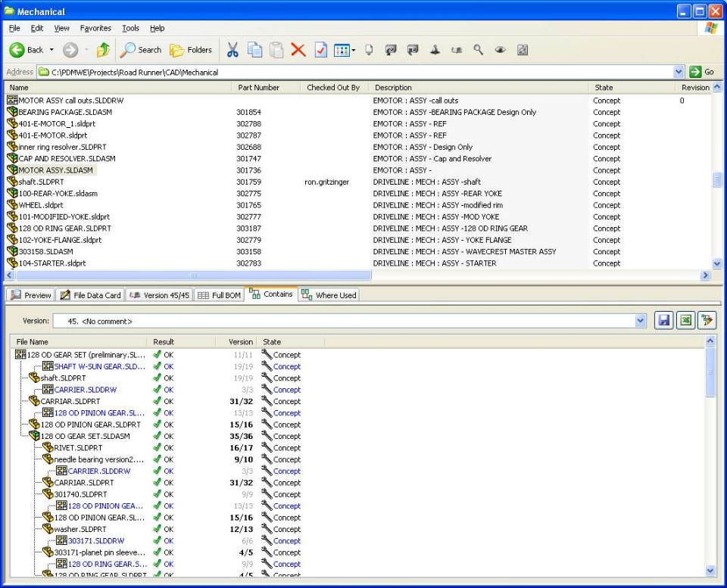727x588 pixels.
Task: Switch to the Where Used tab
Action: coord(329,295)
